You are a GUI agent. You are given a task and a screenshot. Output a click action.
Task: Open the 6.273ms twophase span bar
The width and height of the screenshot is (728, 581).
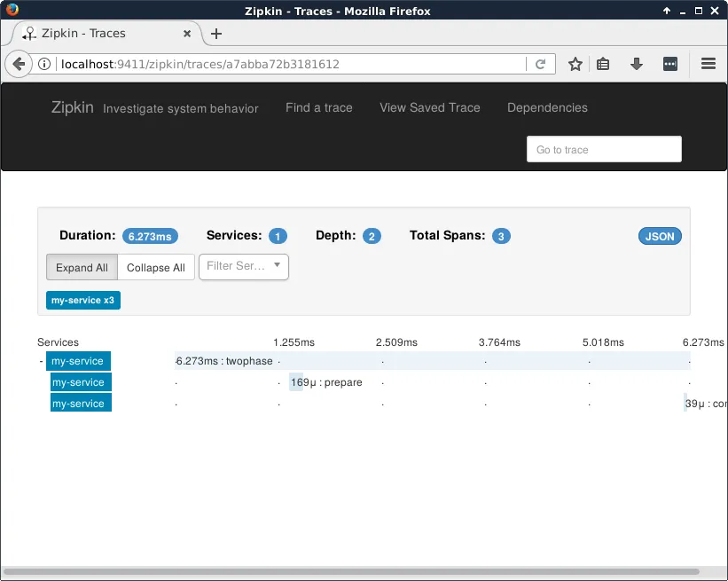pos(432,361)
